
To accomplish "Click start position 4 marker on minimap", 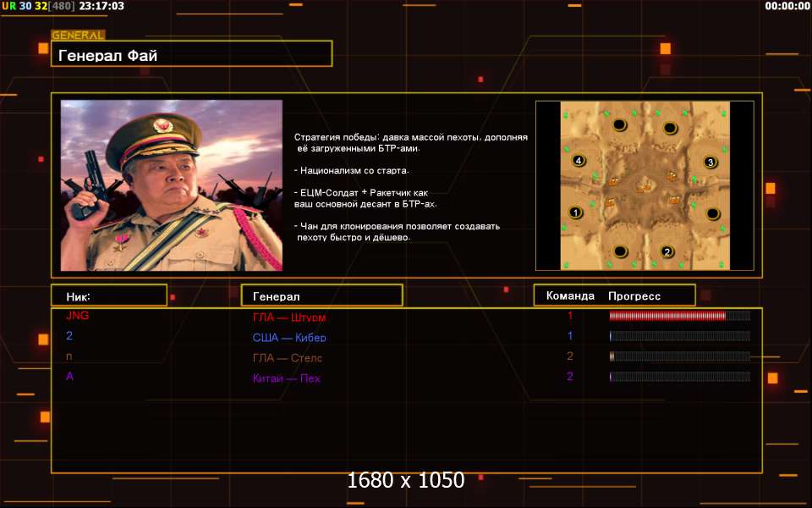I will click(579, 160).
